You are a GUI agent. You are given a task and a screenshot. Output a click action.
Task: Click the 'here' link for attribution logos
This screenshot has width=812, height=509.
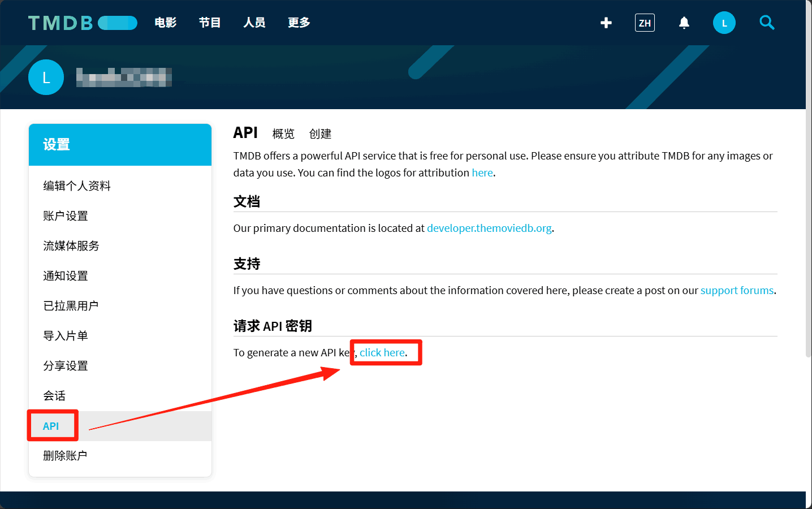482,172
